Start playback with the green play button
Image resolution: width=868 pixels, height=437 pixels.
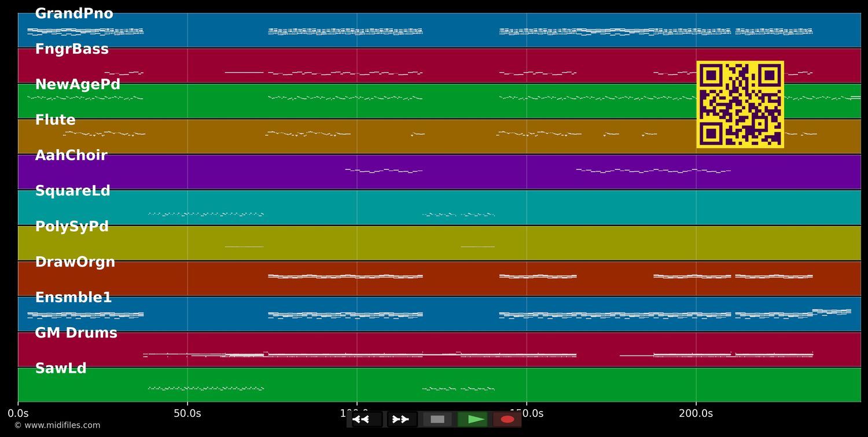(473, 419)
